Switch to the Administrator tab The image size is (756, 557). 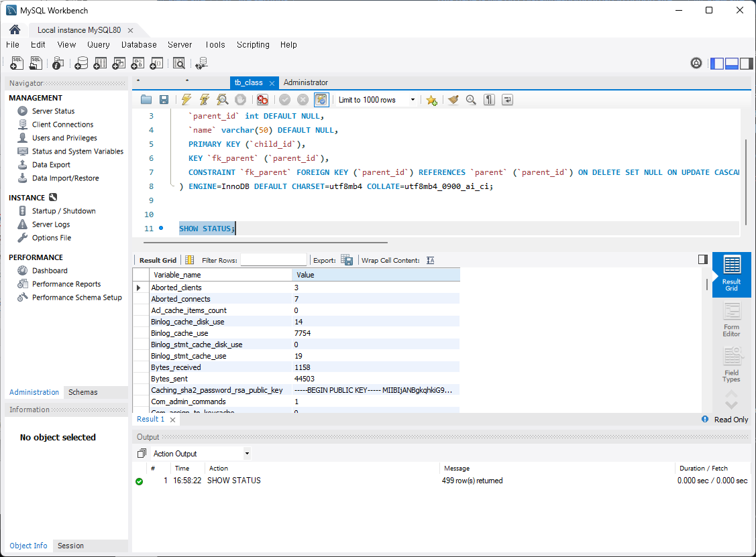pyautogui.click(x=306, y=82)
